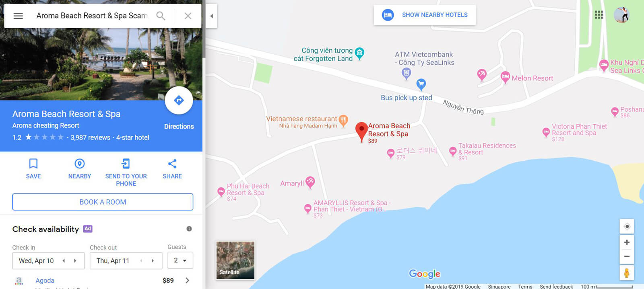Move check-out date to next day
Screen dimensions: 644x289
coord(153,261)
